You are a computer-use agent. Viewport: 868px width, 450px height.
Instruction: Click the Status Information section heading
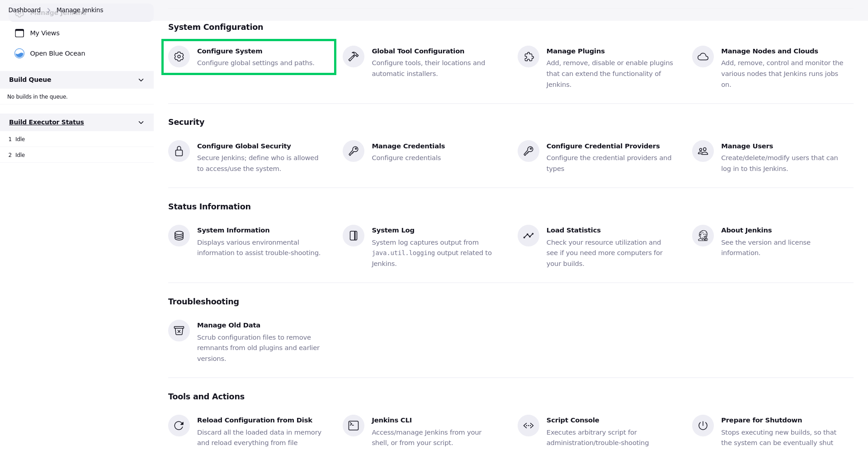[209, 207]
